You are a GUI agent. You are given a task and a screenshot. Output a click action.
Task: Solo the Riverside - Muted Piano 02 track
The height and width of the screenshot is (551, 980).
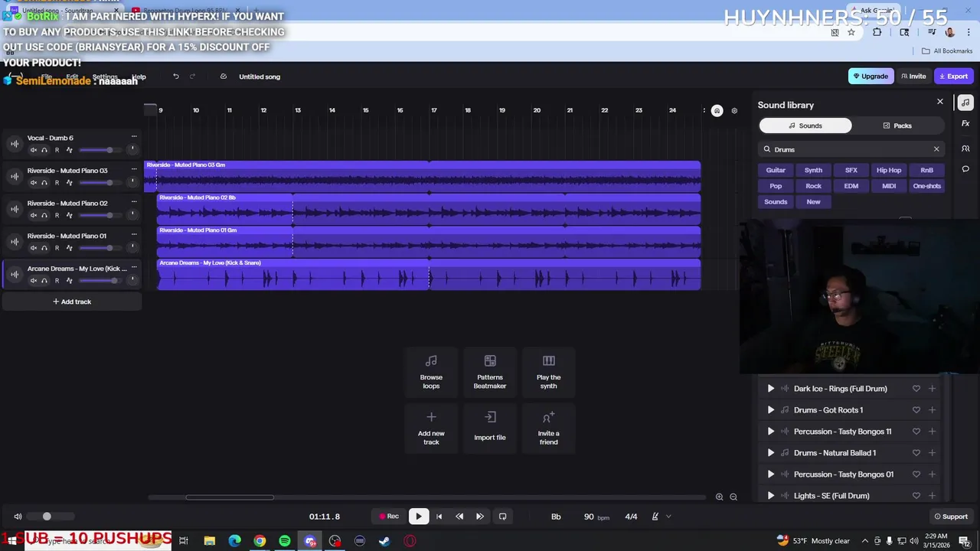pyautogui.click(x=44, y=215)
